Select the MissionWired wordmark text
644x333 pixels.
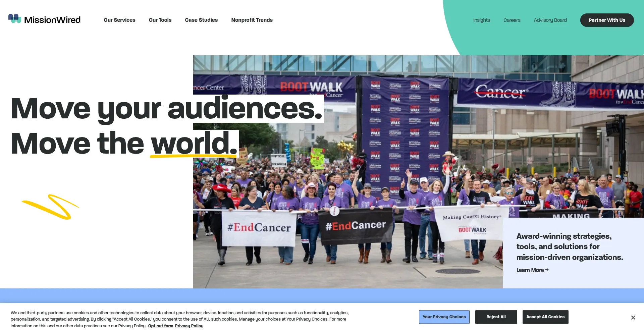[x=52, y=19]
